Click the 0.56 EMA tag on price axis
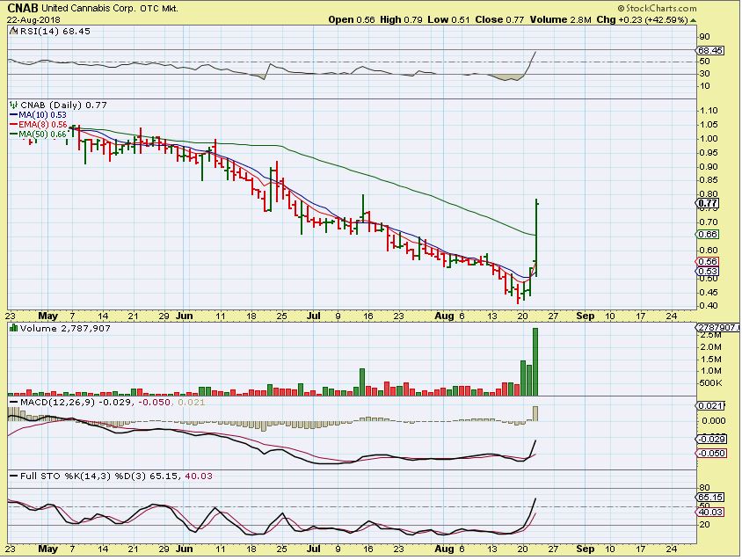This screenshot has height=560, width=742. coord(708,262)
